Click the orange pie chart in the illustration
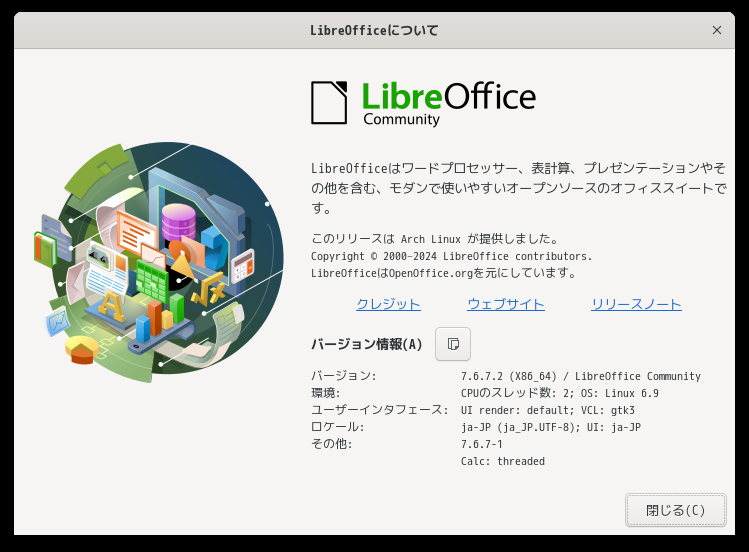 [82, 350]
